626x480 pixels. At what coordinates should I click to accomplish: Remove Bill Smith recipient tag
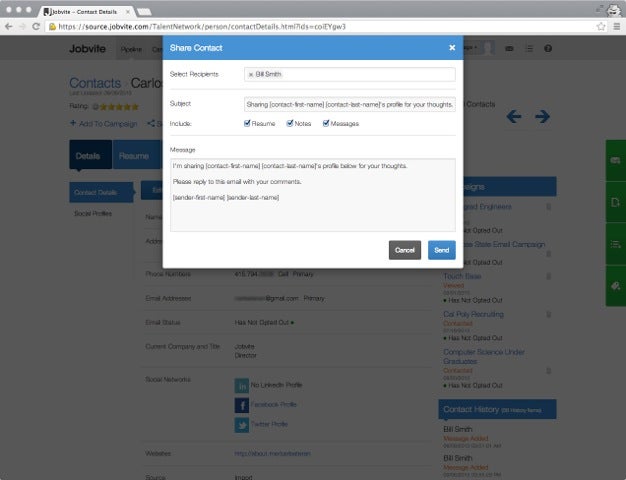tap(251, 75)
